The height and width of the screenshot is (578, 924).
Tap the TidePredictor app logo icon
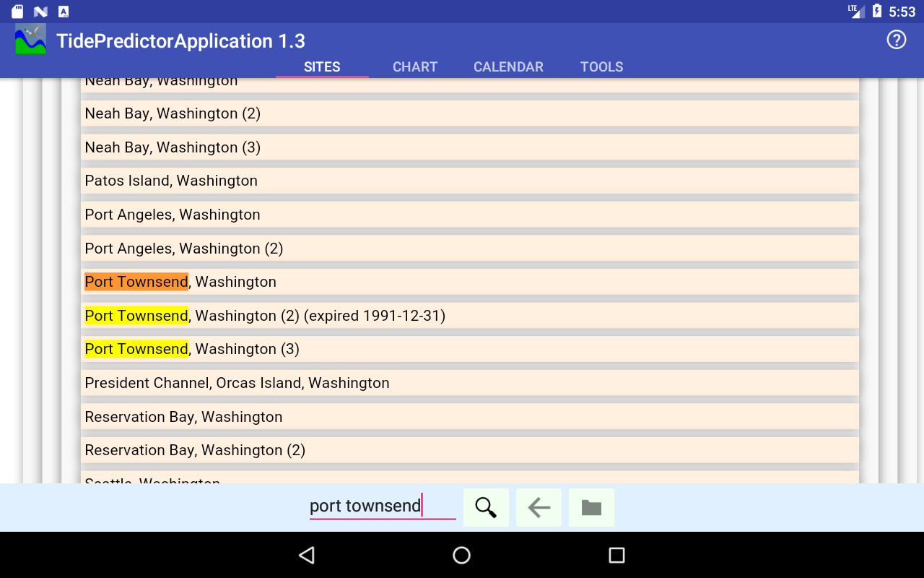tap(31, 39)
